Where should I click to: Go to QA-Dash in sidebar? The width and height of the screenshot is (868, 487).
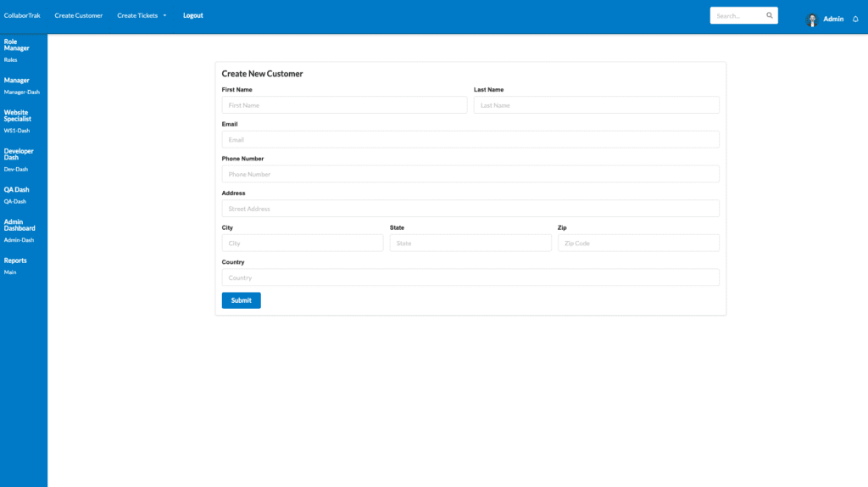tap(15, 201)
